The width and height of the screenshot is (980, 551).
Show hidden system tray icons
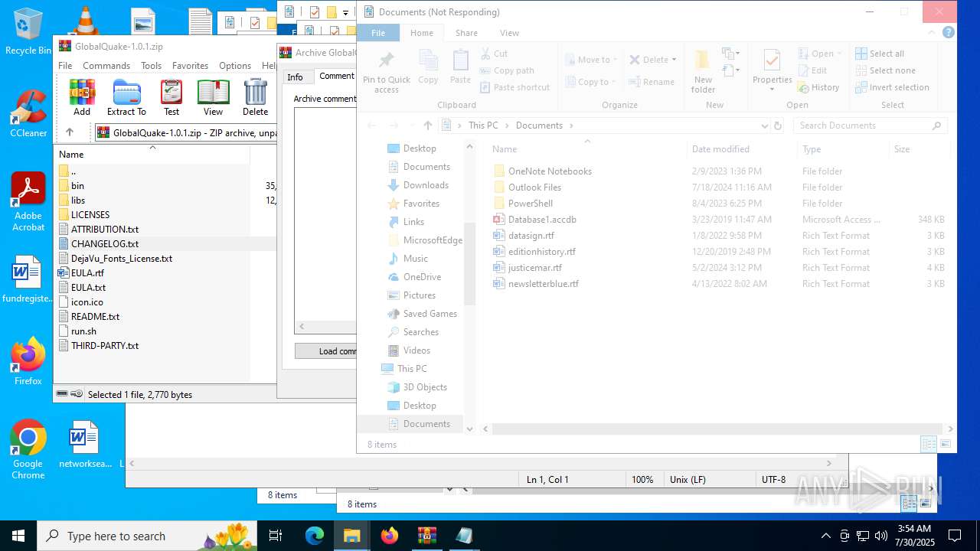825,536
